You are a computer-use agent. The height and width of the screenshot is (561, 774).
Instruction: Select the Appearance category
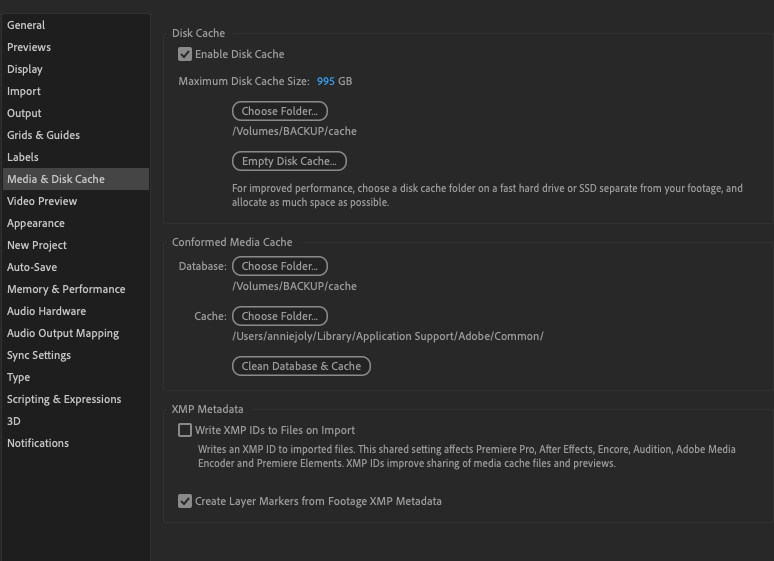36,223
